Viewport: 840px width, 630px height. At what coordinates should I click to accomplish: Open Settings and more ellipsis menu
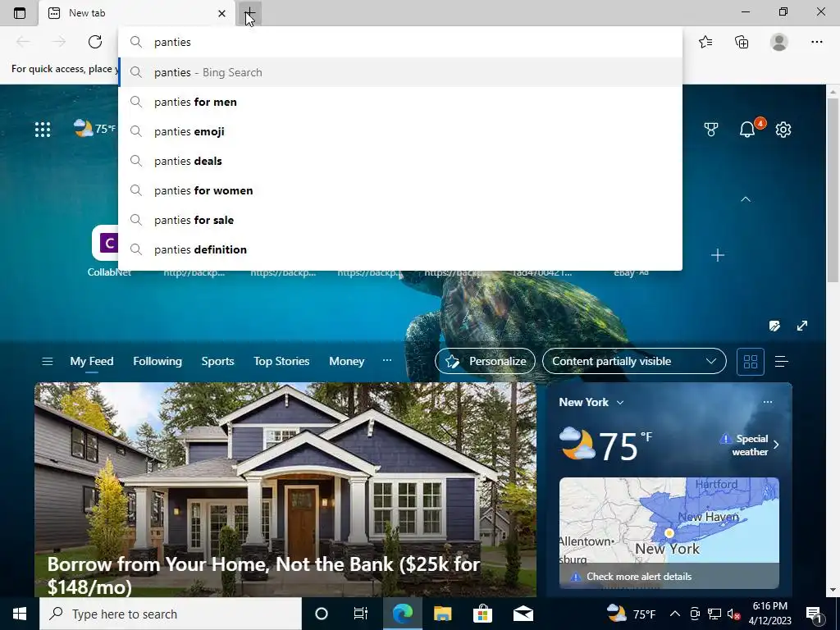coord(816,42)
